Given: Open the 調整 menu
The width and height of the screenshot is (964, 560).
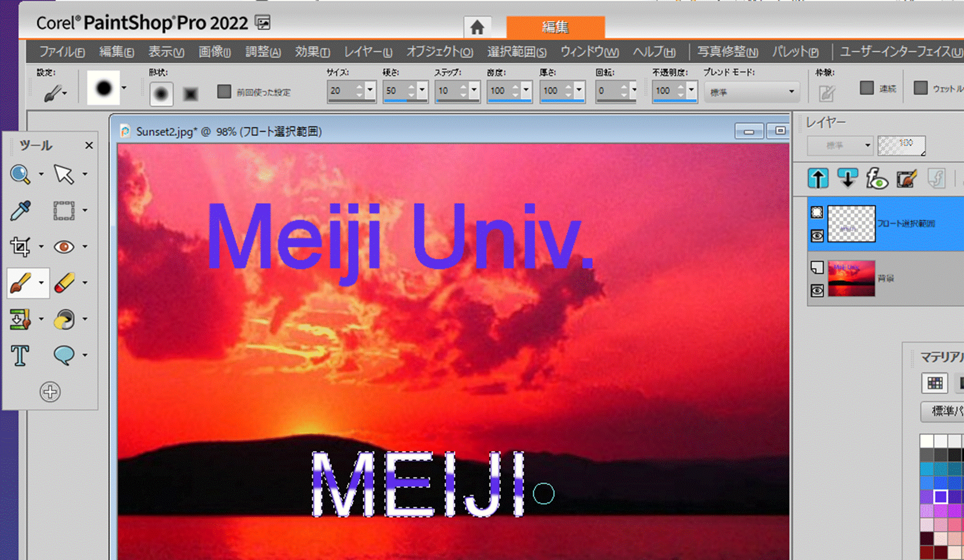Looking at the screenshot, I should 263,52.
